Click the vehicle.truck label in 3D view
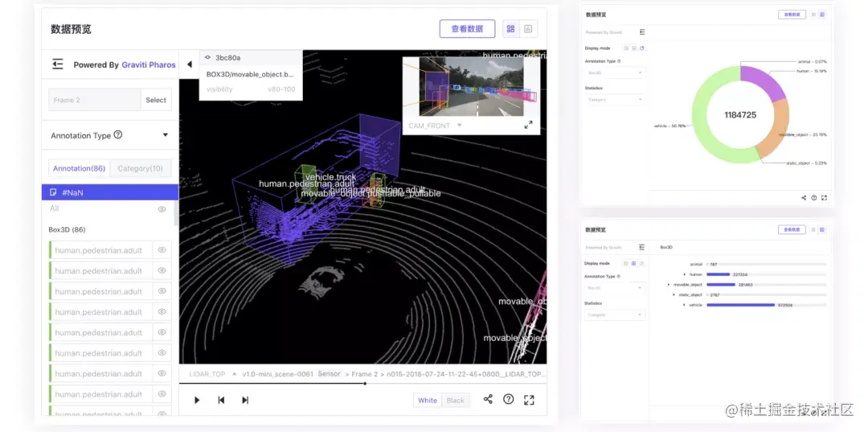Image resolution: width=868 pixels, height=432 pixels. coord(330,177)
